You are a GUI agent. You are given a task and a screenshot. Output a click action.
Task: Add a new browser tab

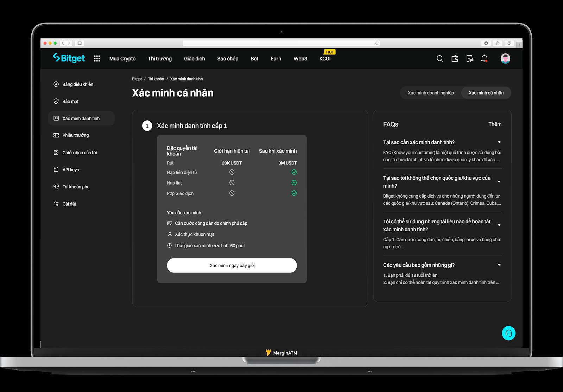[519, 45]
